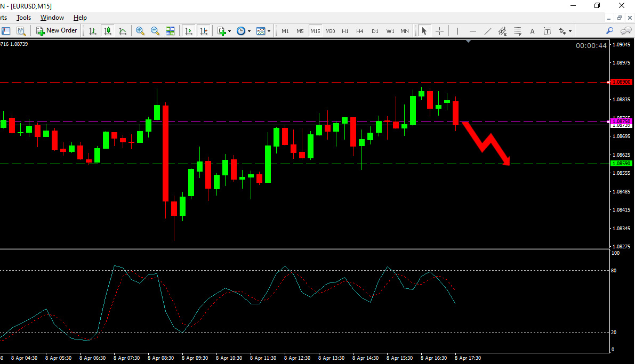Select the Fibonacci retracement tool
The height and width of the screenshot is (364, 635).
[518, 31]
